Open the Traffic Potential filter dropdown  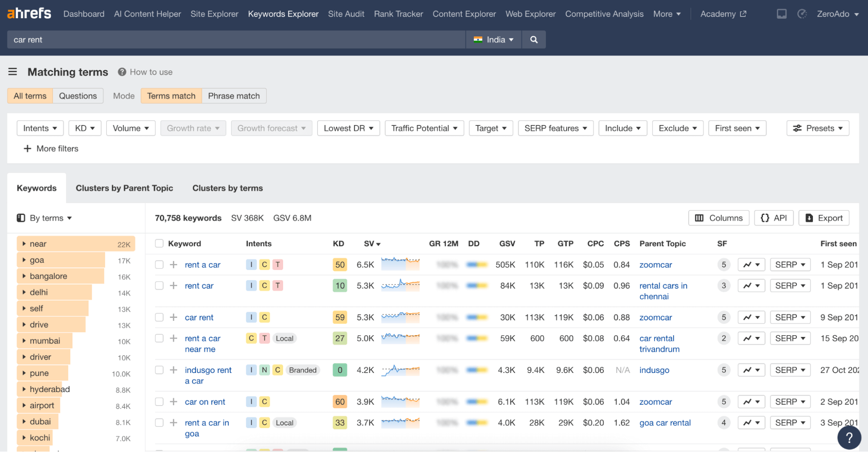coord(424,128)
